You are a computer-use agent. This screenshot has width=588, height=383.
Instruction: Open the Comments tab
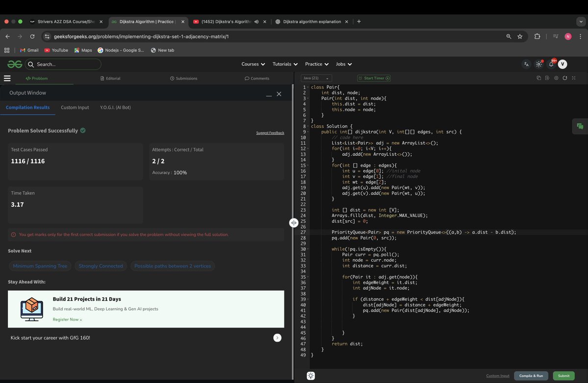pos(257,79)
